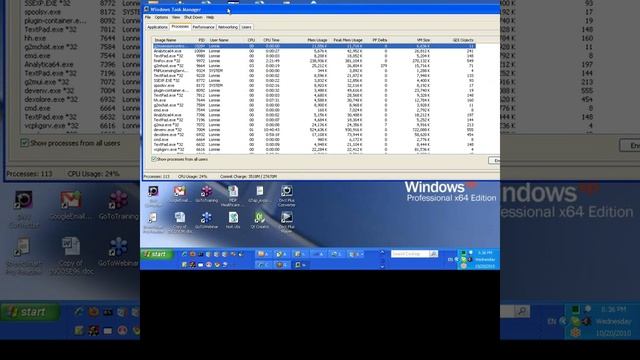The height and width of the screenshot is (360, 640).
Task: Select the g2mchat.exe *32 process row
Action: 314,105
